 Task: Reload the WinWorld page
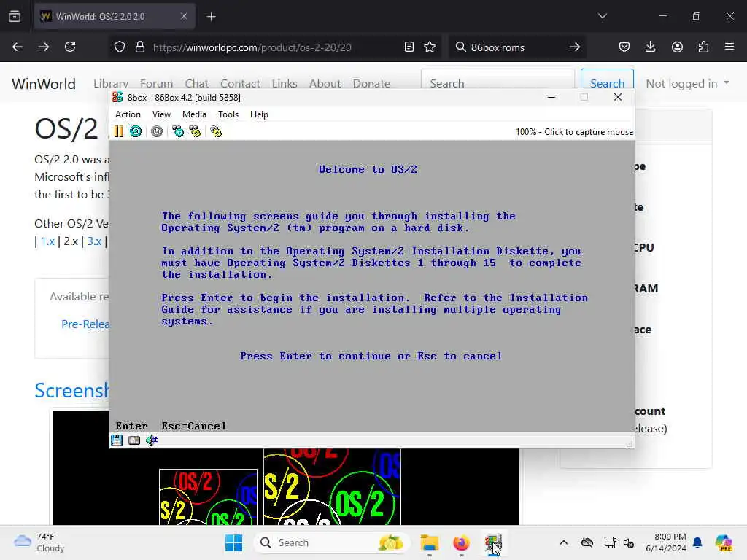coord(70,47)
